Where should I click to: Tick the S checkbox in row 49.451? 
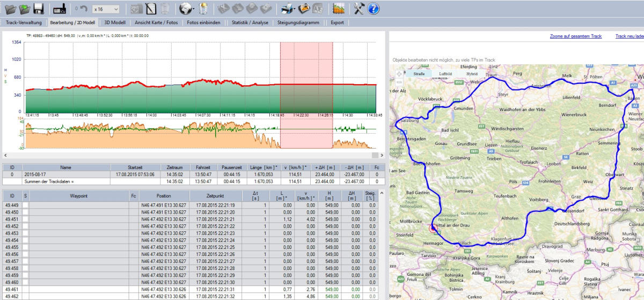(25, 219)
